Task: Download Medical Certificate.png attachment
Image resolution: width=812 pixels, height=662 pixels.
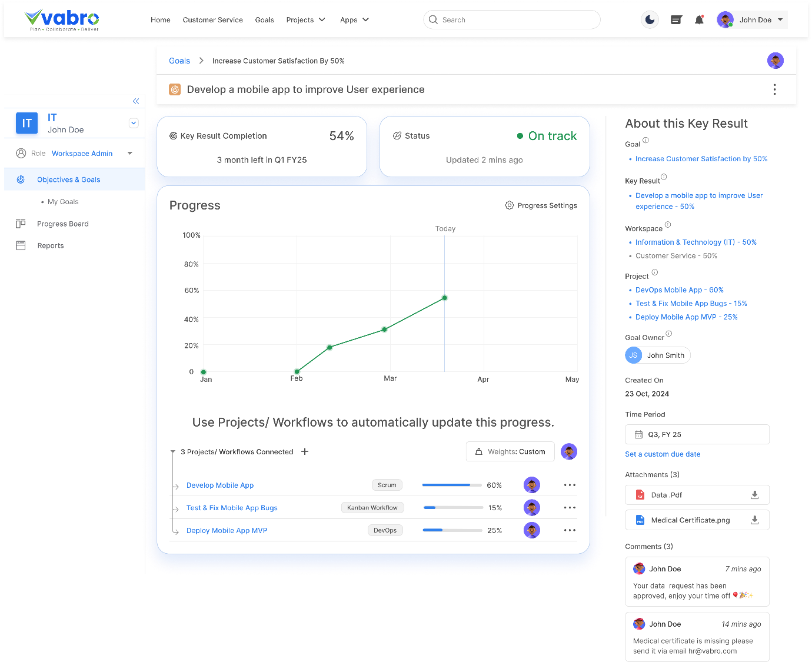Action: click(754, 520)
